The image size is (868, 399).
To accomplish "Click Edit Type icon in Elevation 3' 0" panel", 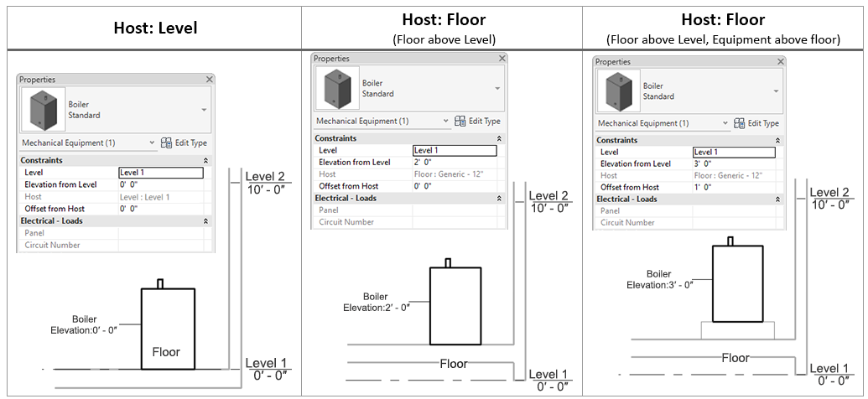I will point(739,123).
